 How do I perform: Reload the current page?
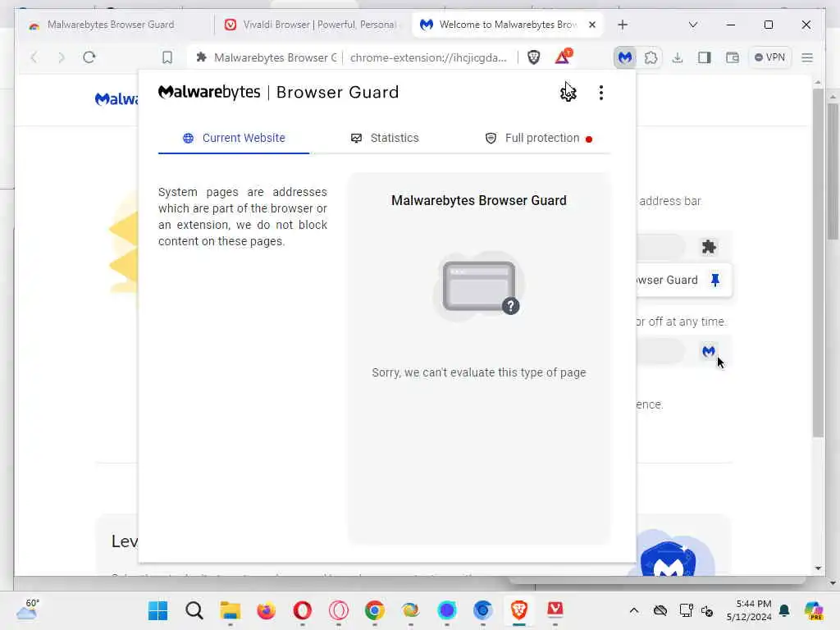(x=89, y=57)
